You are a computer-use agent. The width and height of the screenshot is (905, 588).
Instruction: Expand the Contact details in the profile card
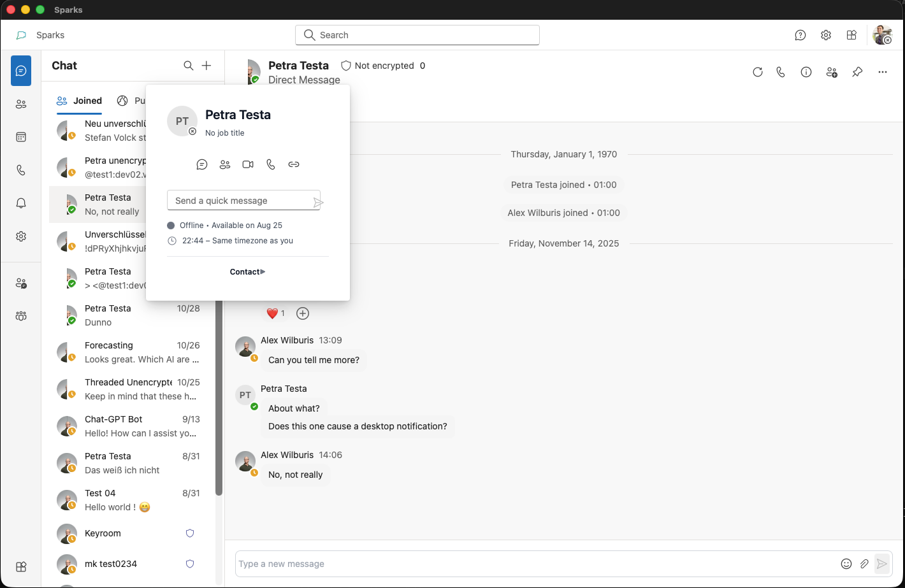pos(247,271)
